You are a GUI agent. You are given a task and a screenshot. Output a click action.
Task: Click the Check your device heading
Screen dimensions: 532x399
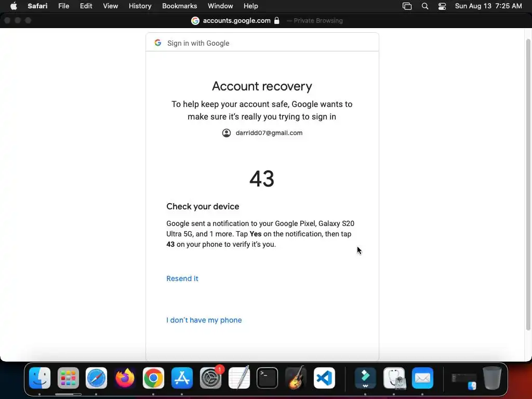tap(203, 206)
